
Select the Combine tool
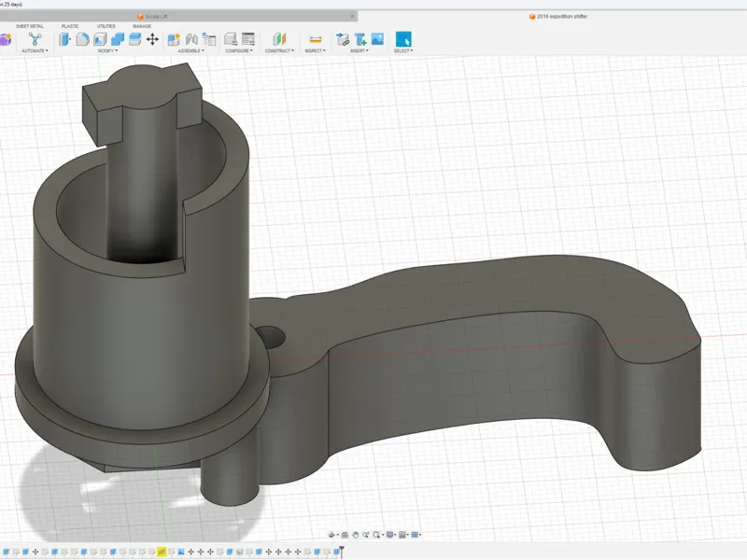[x=118, y=39]
